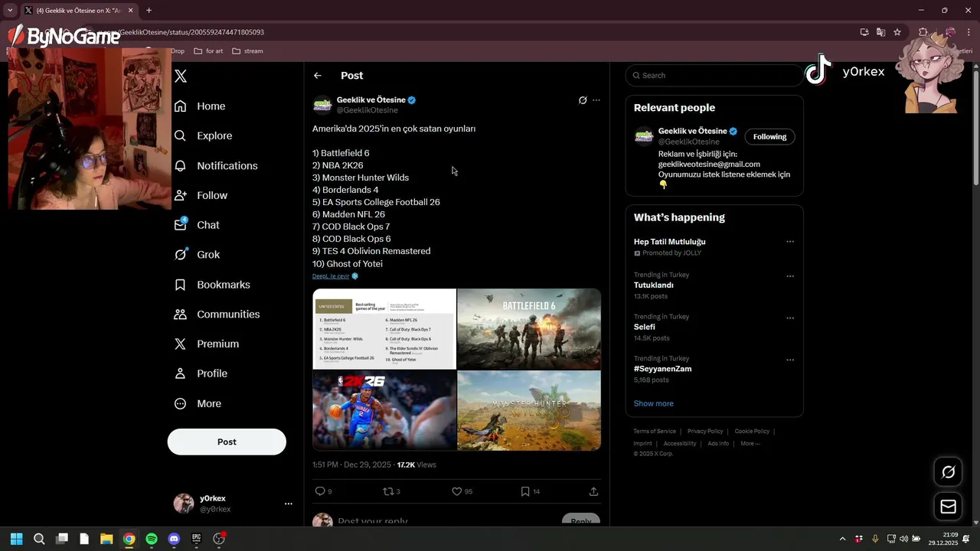Click the DeepL ile çevir translate link
This screenshot has width=980, height=551.
[x=331, y=276]
